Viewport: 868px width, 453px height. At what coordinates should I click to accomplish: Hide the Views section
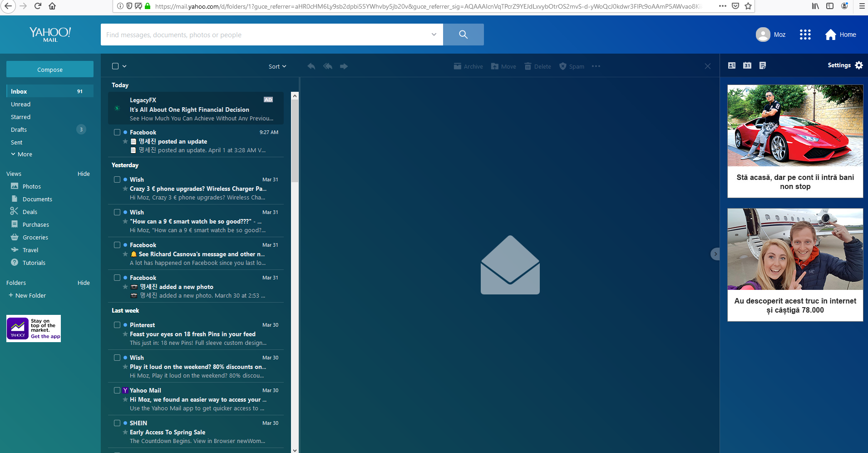click(x=84, y=174)
